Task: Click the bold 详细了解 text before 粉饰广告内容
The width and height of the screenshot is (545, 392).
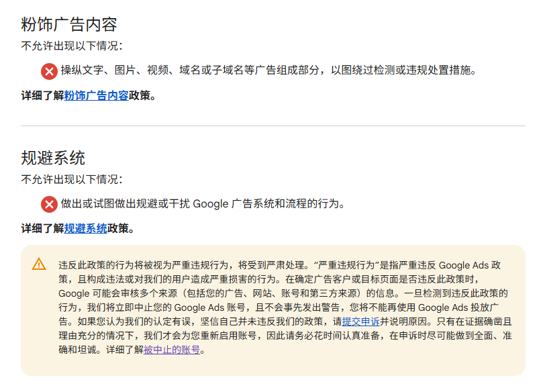Action: point(42,95)
